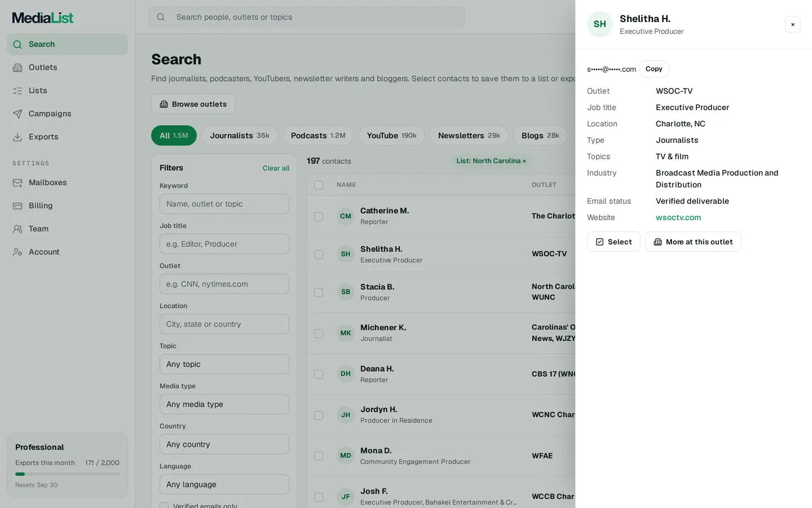812x508 pixels.
Task: Open the Exports download icon
Action: pos(17,137)
